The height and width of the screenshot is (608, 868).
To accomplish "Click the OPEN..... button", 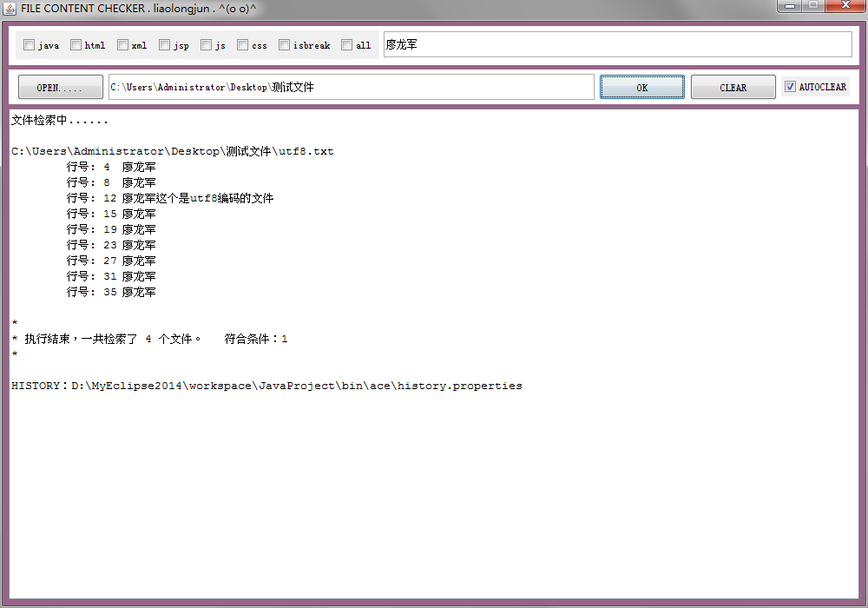I will click(x=61, y=87).
